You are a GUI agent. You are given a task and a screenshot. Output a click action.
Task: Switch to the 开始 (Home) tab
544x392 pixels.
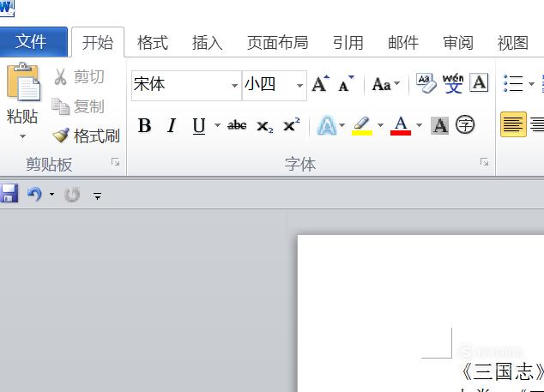point(98,42)
